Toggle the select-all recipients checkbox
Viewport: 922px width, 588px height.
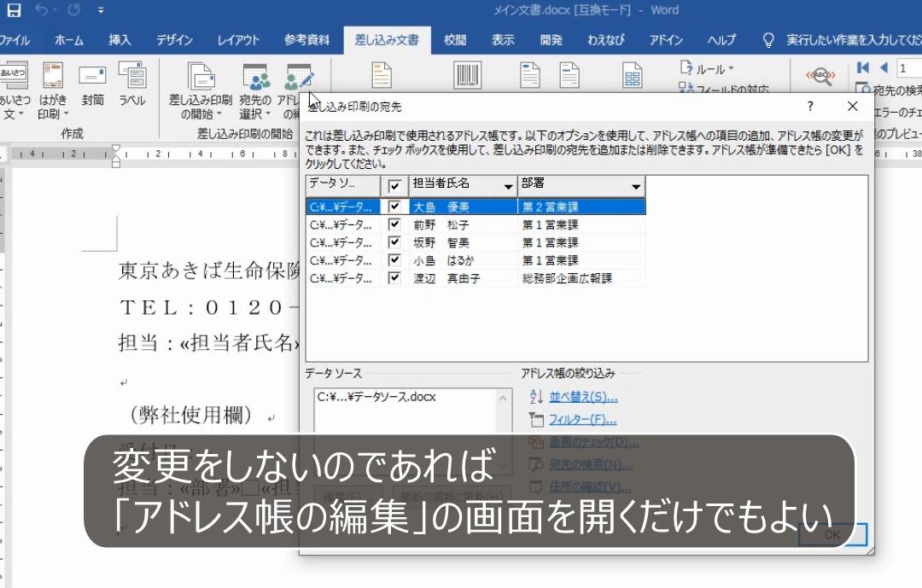pos(394,185)
